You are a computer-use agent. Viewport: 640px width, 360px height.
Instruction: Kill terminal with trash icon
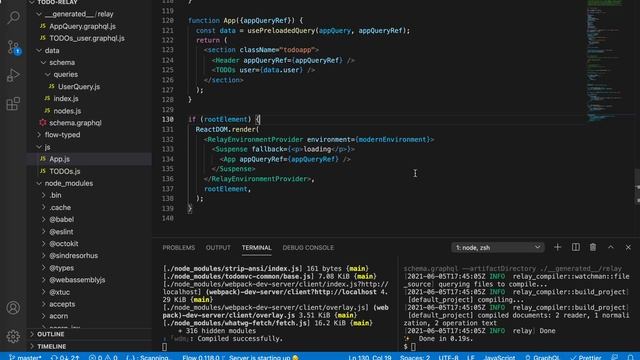click(x=593, y=247)
